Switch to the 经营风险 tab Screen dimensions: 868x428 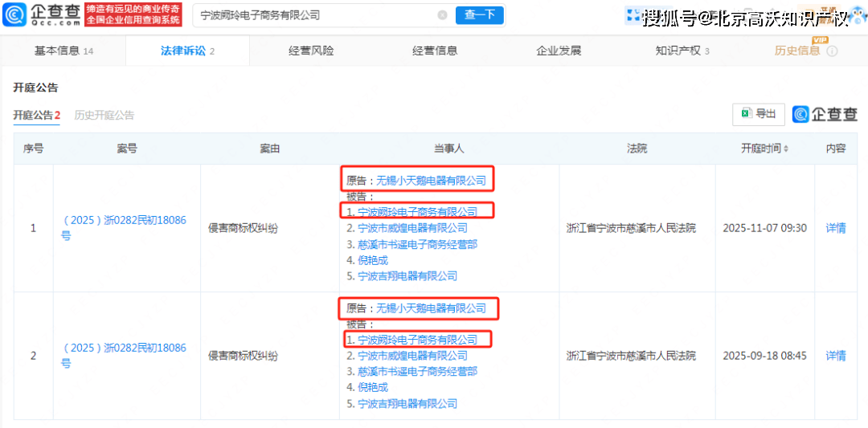click(x=311, y=51)
